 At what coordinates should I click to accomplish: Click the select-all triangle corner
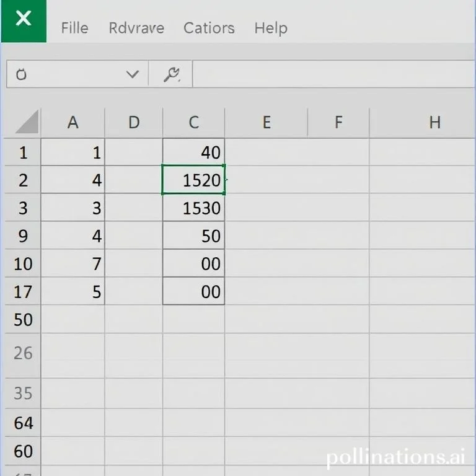[x=27, y=121]
